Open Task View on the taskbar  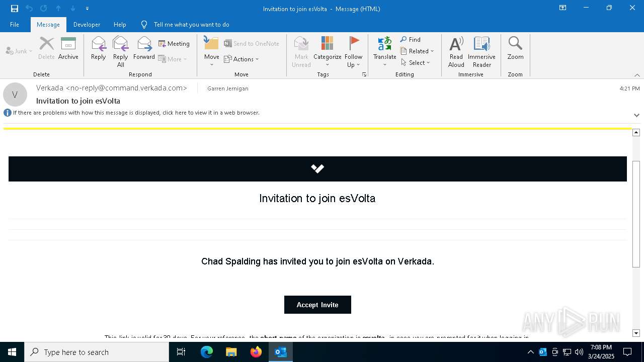181,352
